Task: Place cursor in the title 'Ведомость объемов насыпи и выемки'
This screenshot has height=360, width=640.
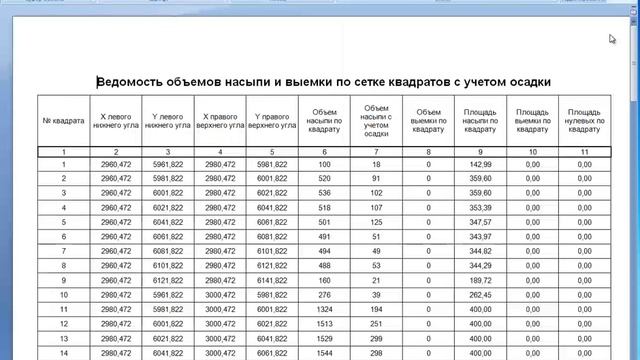Action: coord(215,82)
